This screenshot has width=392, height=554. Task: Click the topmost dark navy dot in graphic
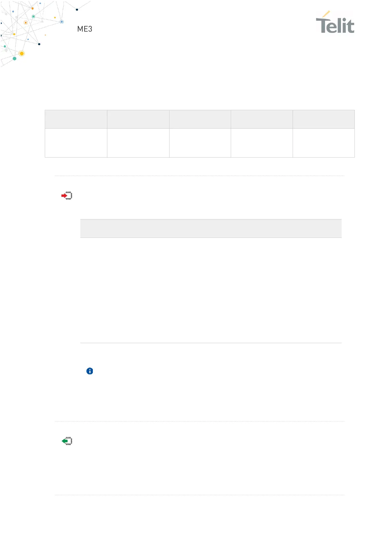(77, 10)
